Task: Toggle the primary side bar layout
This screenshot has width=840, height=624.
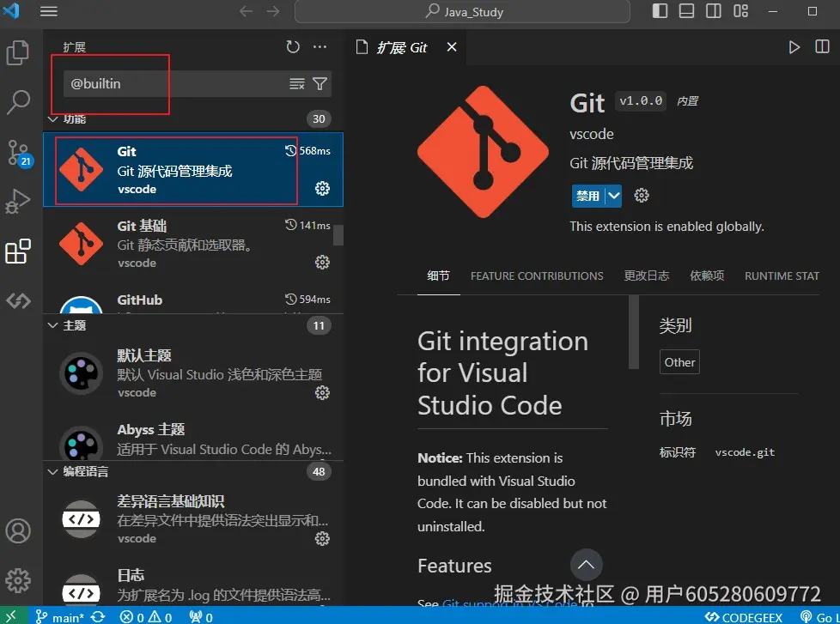Action: 660,10
